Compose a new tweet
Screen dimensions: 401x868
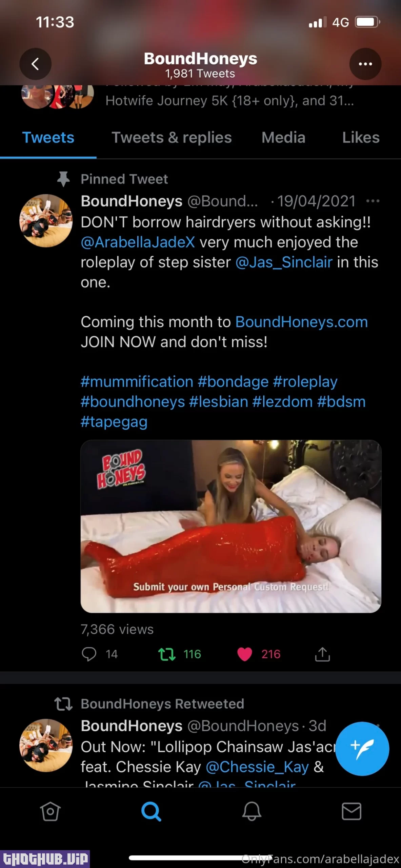[x=362, y=749]
